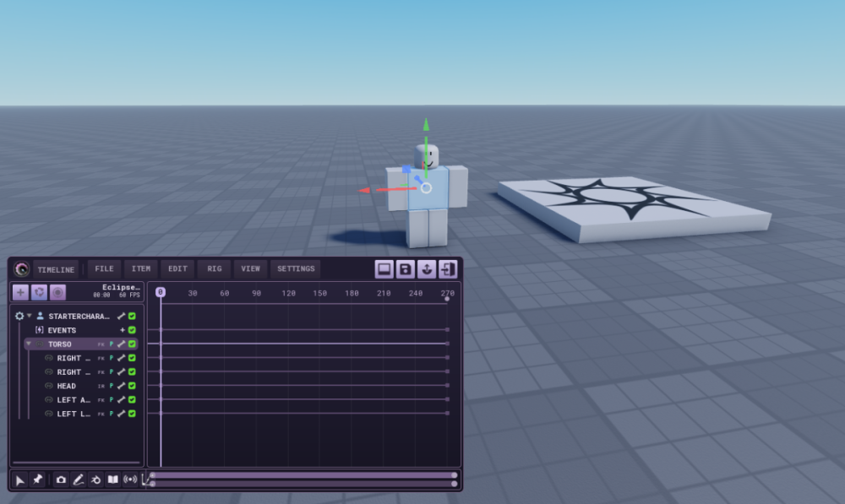Viewport: 845px width, 504px height.
Task: Add an event with the Events plus
Action: [123, 330]
